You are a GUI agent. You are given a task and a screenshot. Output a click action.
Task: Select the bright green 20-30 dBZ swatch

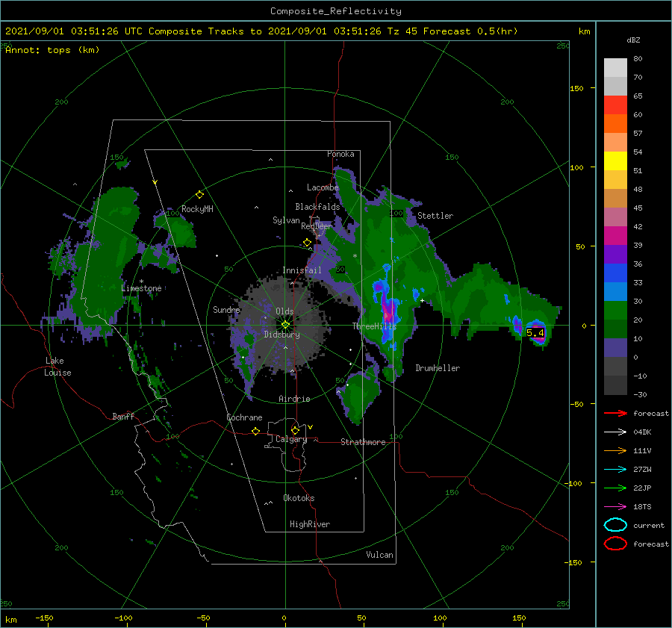tap(615, 310)
